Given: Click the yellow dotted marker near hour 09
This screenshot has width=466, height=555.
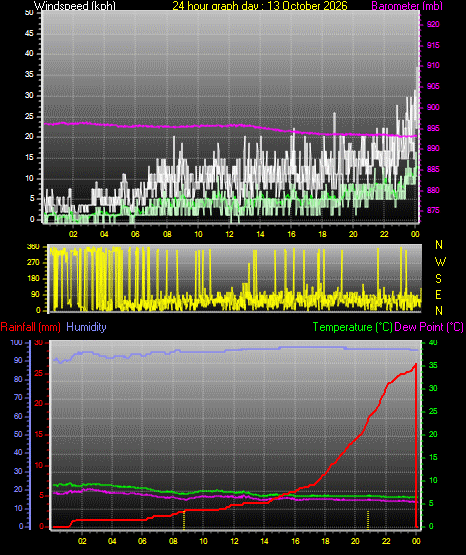Looking at the screenshot, I should [x=184, y=520].
